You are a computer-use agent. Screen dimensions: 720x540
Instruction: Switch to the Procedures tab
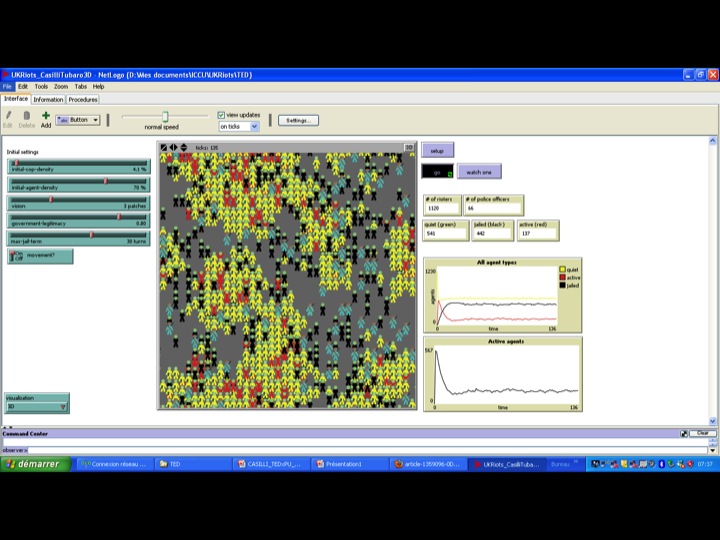coord(83,100)
